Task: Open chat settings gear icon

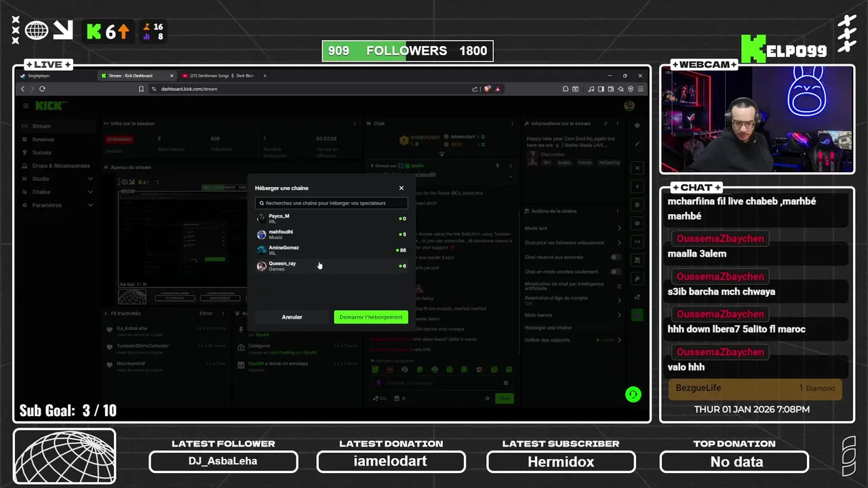Action: coord(488,399)
